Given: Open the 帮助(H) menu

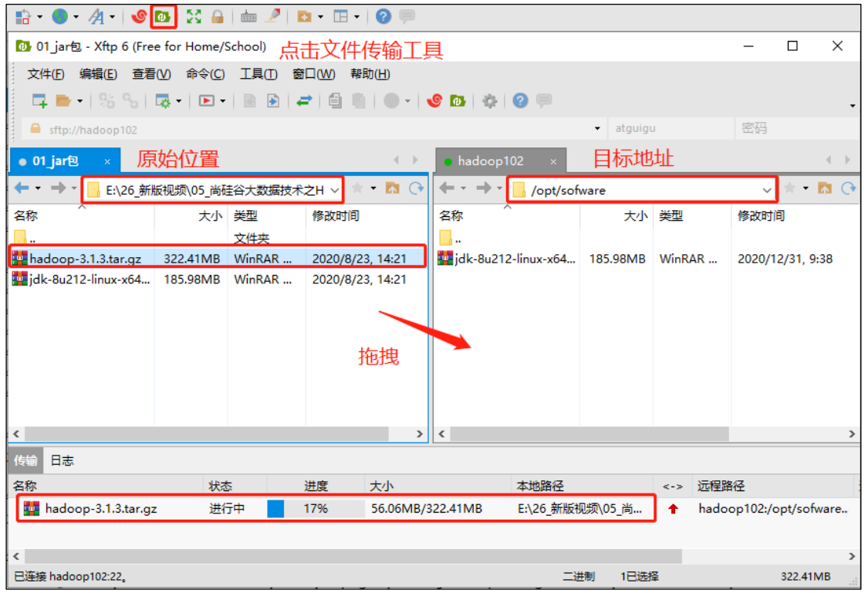Looking at the screenshot, I should click(x=370, y=74).
